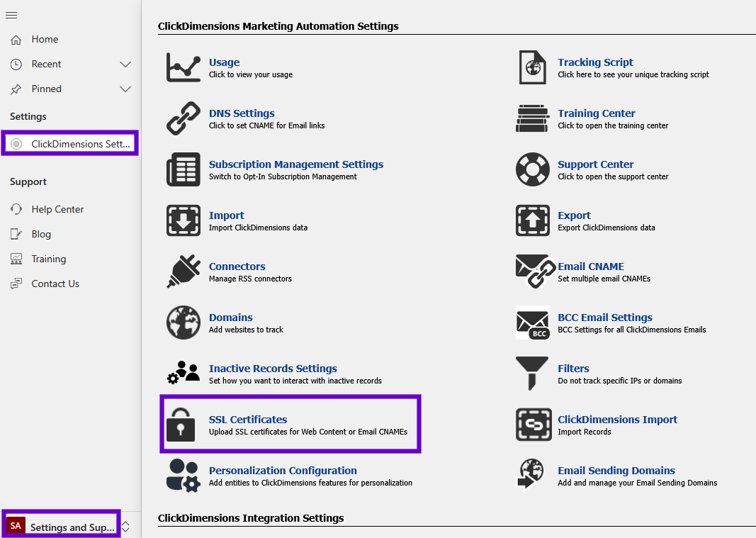Open the Support Center link

pyautogui.click(x=595, y=164)
